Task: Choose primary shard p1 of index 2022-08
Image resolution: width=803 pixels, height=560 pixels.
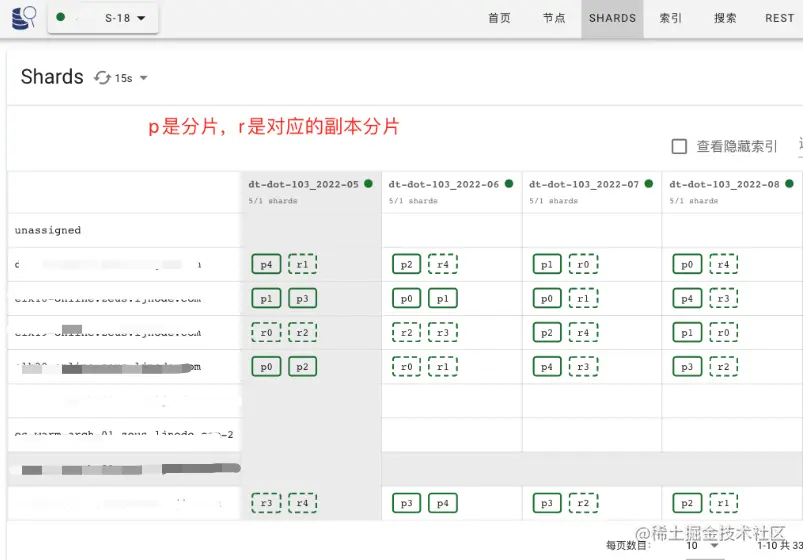Action: click(687, 333)
